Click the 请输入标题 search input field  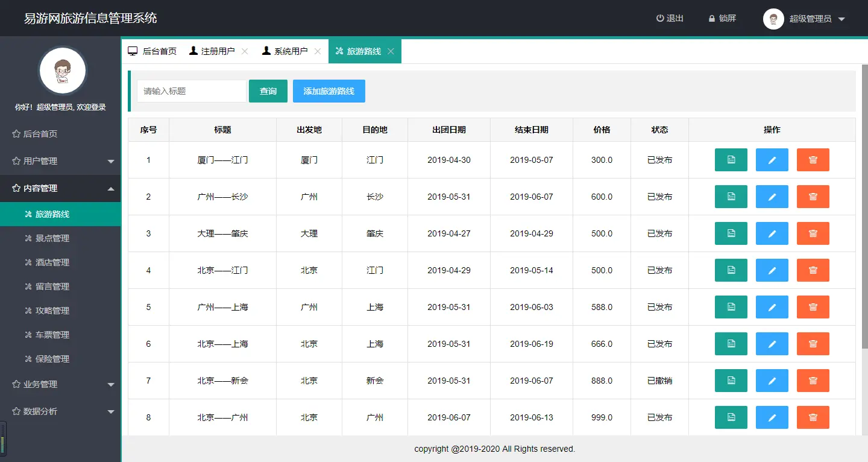[x=191, y=90]
